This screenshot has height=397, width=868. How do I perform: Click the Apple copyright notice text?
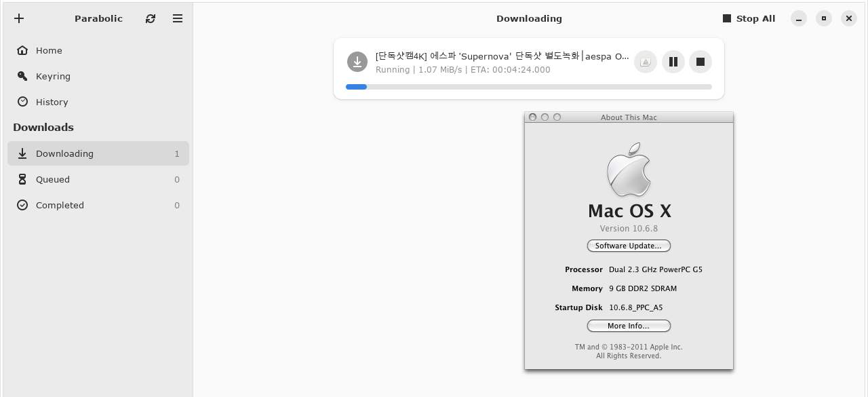coord(629,351)
